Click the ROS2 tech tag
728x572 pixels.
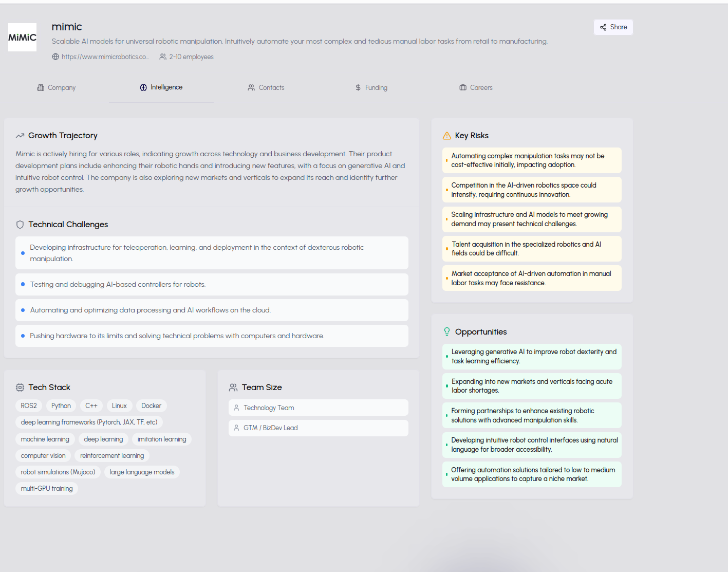pyautogui.click(x=29, y=406)
